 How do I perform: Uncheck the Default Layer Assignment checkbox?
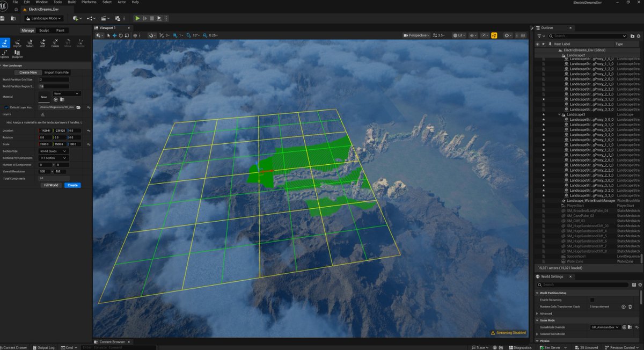pos(6,106)
